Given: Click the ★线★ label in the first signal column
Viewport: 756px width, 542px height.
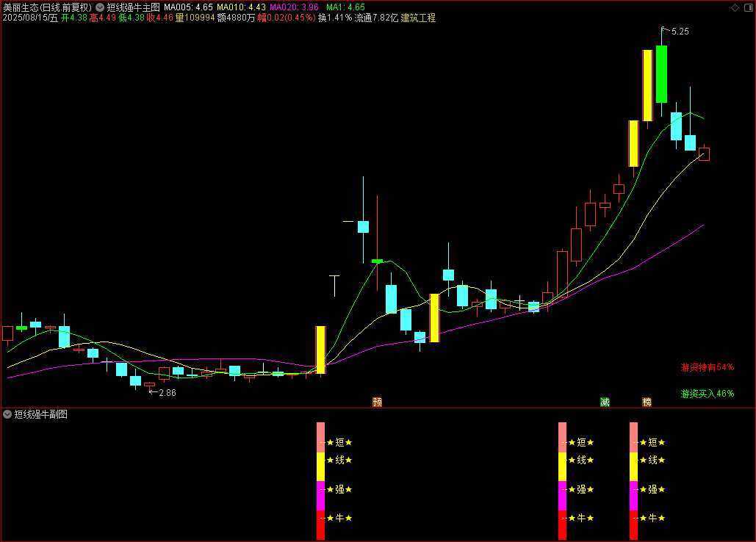Looking at the screenshot, I should coord(339,460).
